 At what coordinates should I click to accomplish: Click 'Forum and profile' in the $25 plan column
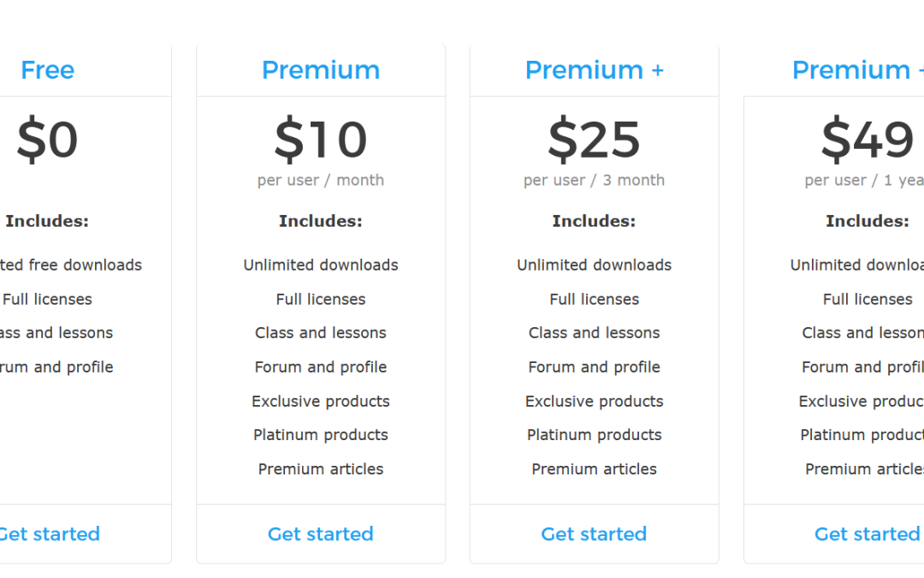click(x=594, y=366)
